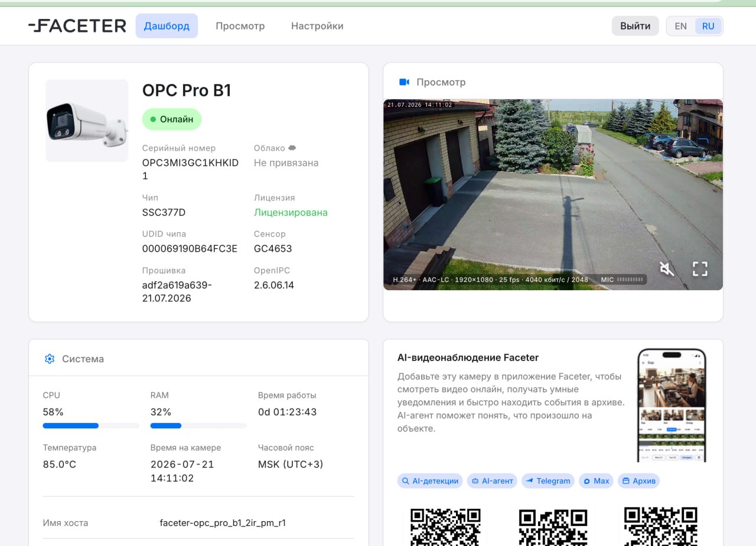Click the AI-агент tag

point(492,481)
